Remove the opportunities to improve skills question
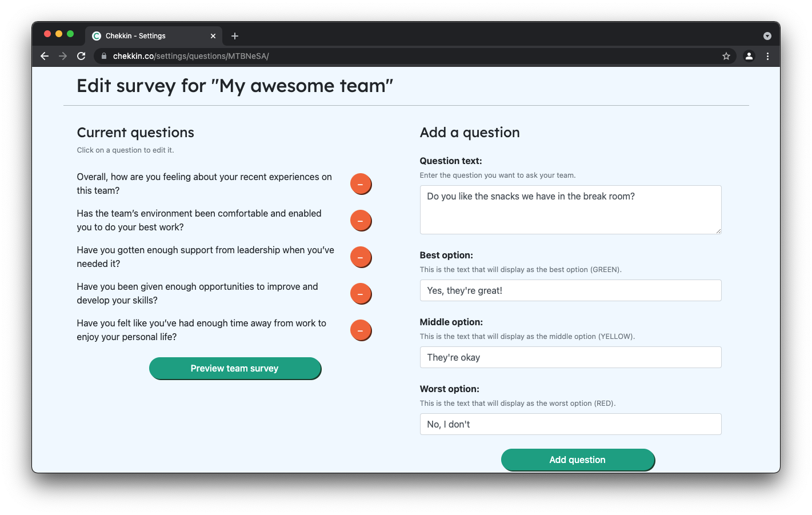This screenshot has height=515, width=812. click(361, 294)
